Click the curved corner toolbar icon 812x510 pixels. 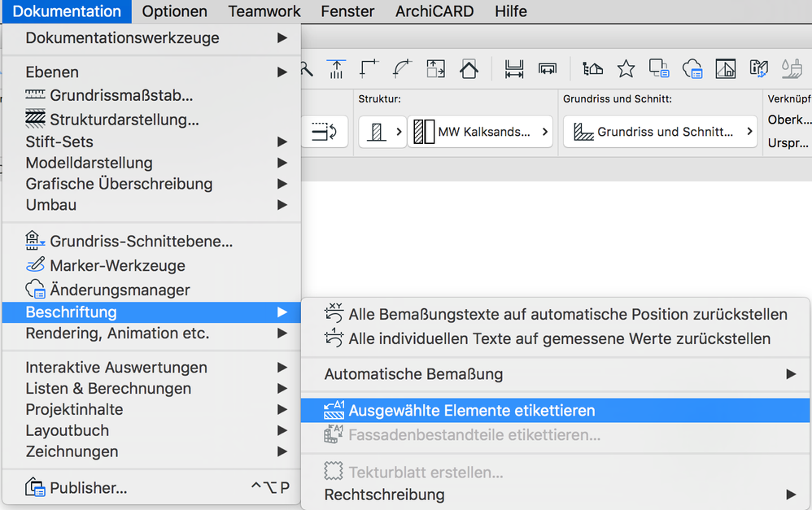point(403,69)
